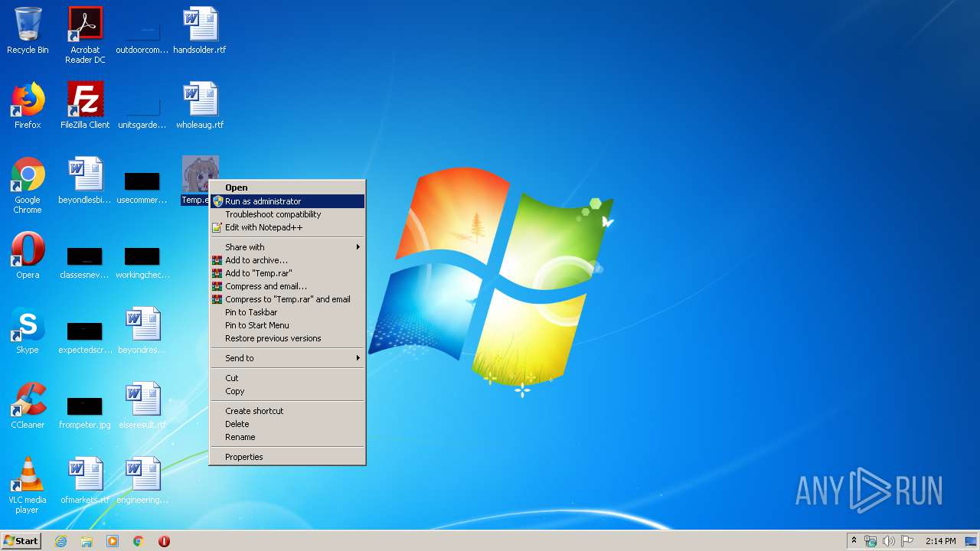Open the Action Center flag icon
This screenshot has height=551, width=980.
click(x=906, y=541)
